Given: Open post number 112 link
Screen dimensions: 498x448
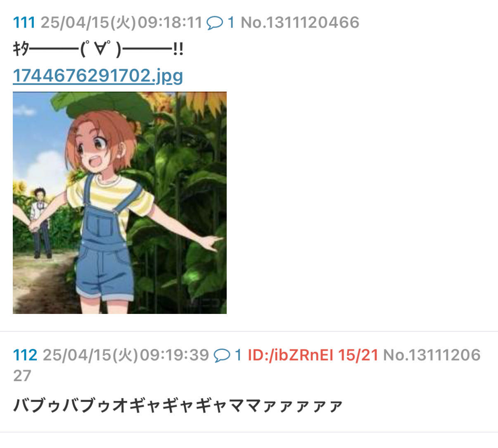Looking at the screenshot, I should click(25, 355).
